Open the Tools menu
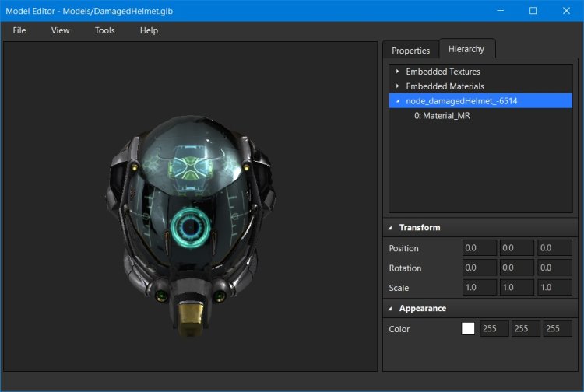 pos(104,30)
